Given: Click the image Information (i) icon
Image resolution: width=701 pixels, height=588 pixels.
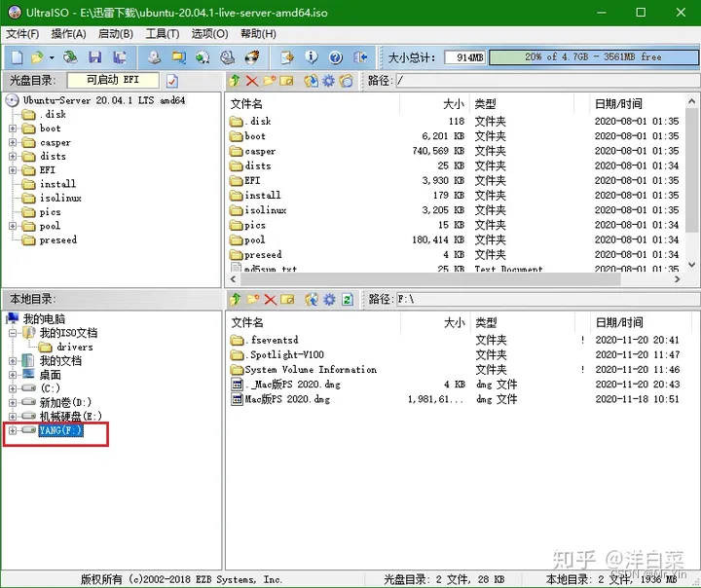Looking at the screenshot, I should [312, 57].
